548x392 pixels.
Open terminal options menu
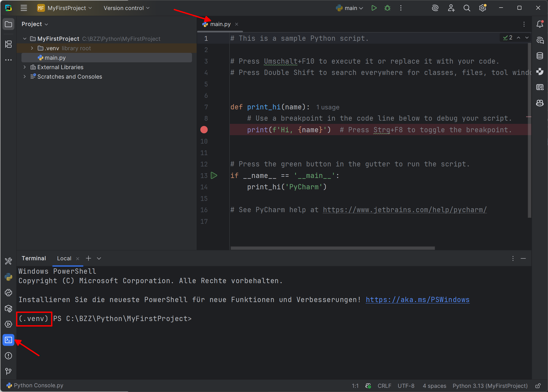click(513, 258)
